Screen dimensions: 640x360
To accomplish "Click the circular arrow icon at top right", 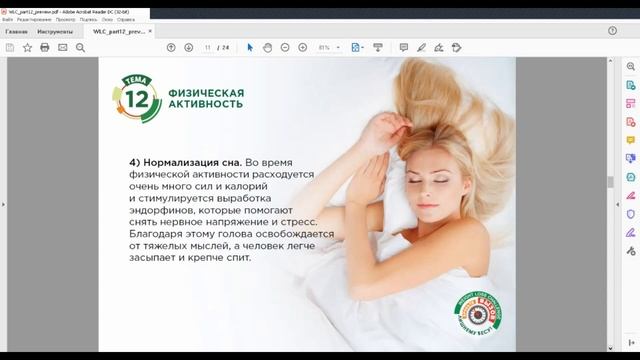I will pos(612,31).
